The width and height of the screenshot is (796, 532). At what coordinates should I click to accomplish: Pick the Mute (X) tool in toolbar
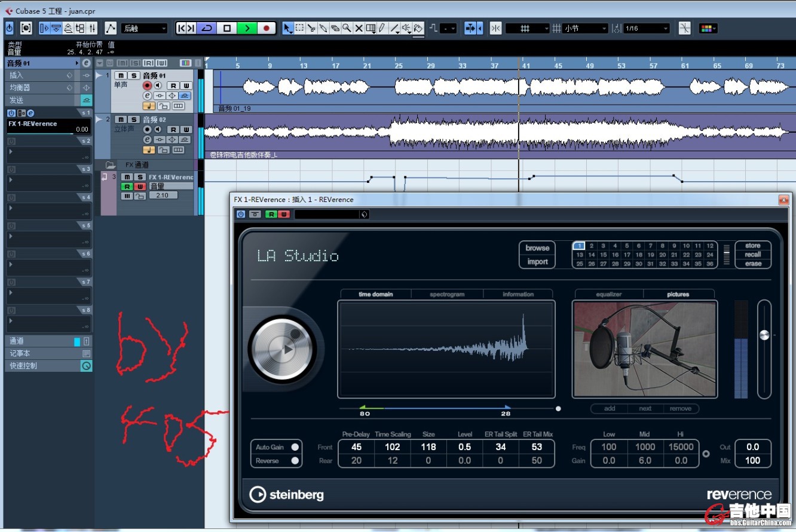359,28
